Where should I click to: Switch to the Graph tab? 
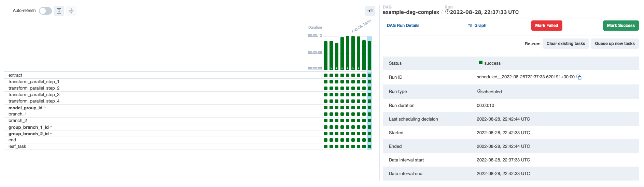tap(477, 26)
